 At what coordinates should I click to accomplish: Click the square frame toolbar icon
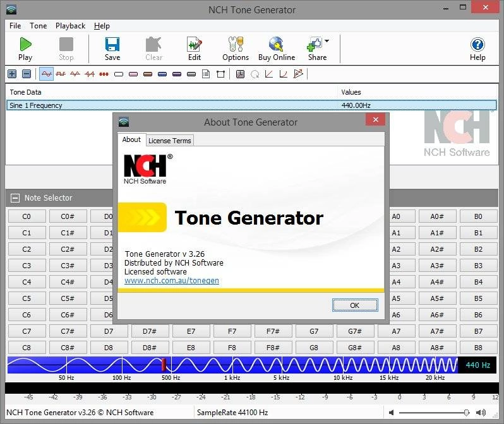(220, 74)
